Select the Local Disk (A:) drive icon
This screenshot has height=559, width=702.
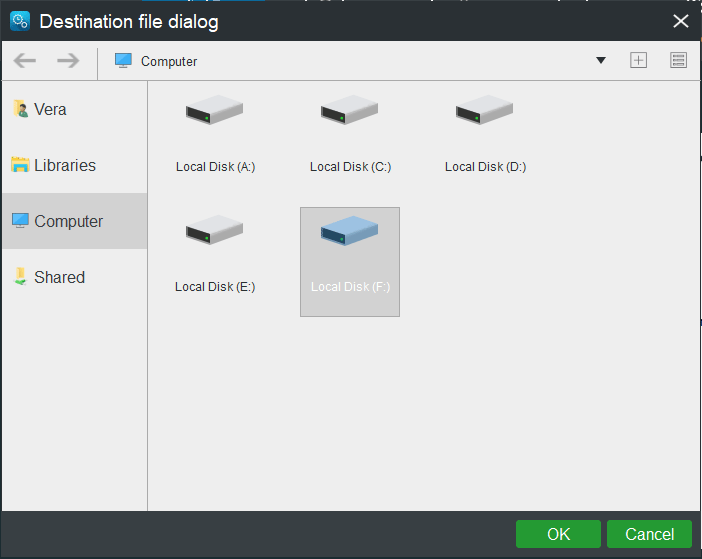point(215,110)
